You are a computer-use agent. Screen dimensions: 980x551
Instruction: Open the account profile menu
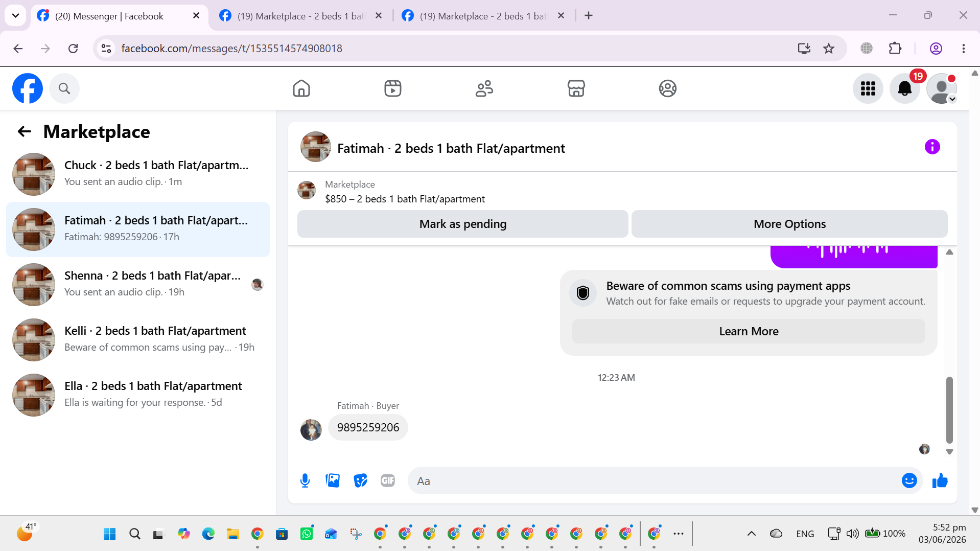click(x=942, y=88)
